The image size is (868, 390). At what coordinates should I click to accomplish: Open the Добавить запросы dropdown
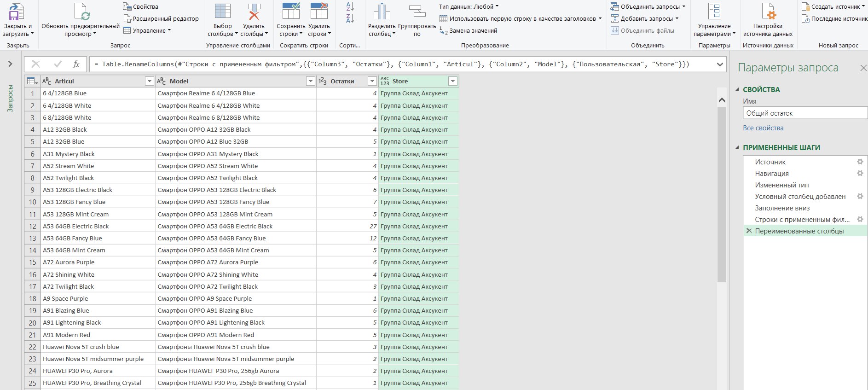point(645,18)
